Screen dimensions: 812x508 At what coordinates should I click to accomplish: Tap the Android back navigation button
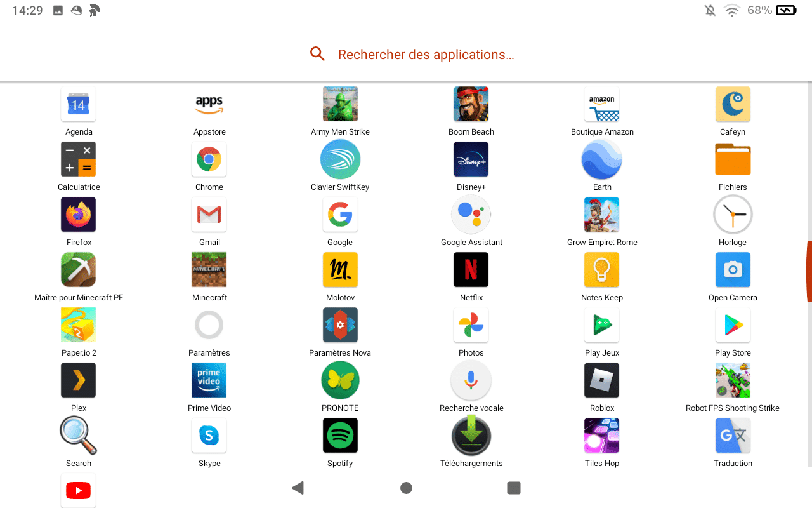coord(298,488)
